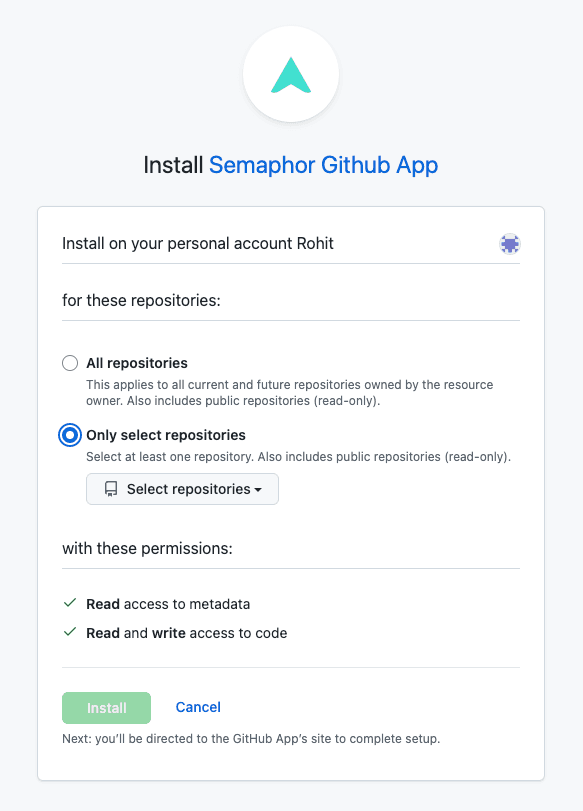Click the Read and write access to code text
This screenshot has width=583, height=811.
tap(186, 632)
